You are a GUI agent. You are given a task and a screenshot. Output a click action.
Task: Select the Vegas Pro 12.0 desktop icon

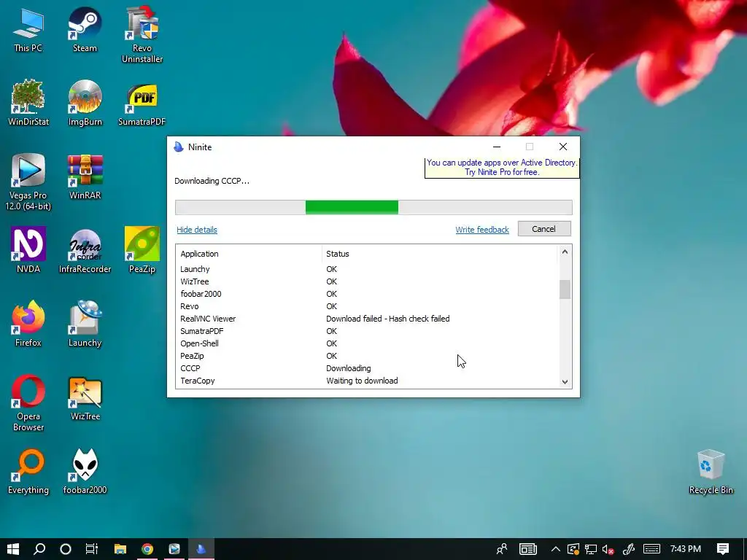tap(28, 182)
